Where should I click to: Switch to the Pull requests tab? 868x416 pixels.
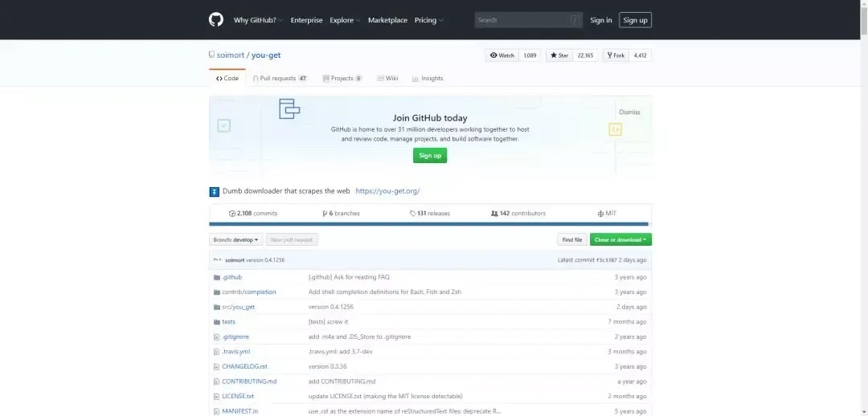pos(280,79)
